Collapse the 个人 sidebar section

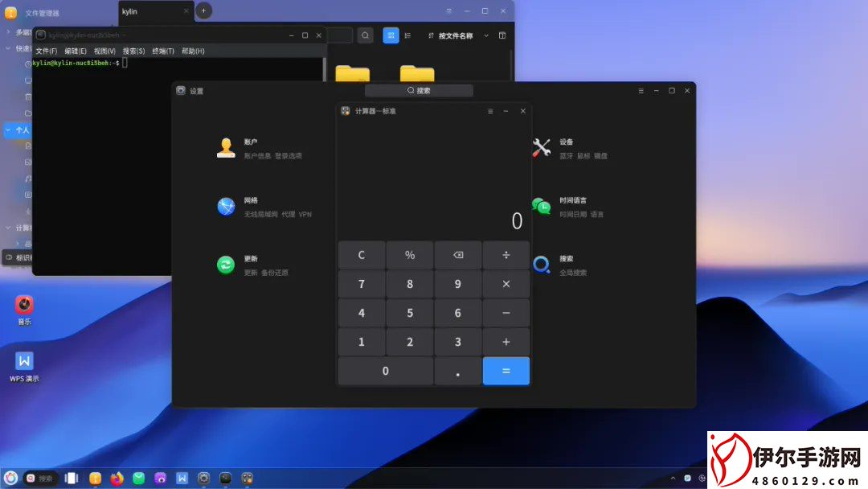click(x=8, y=130)
